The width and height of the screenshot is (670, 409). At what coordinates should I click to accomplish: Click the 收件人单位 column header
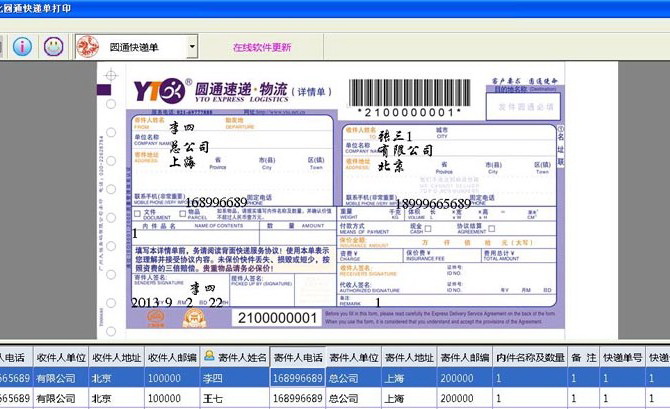61,358
